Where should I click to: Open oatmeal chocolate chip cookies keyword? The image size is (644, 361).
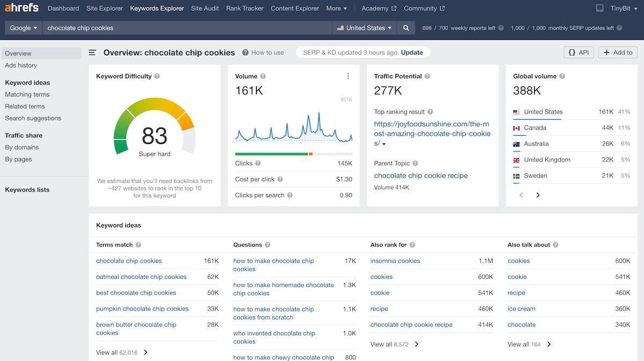[x=141, y=277]
